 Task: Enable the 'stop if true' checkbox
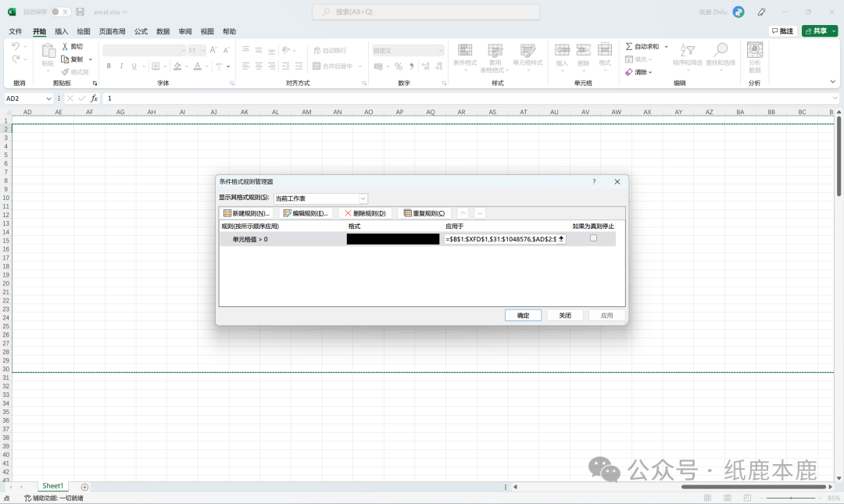(593, 238)
